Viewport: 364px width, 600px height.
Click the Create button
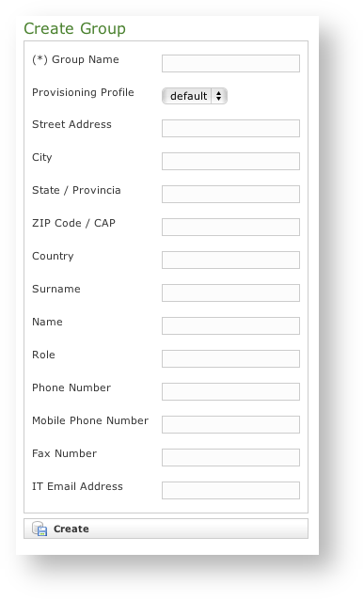click(166, 529)
